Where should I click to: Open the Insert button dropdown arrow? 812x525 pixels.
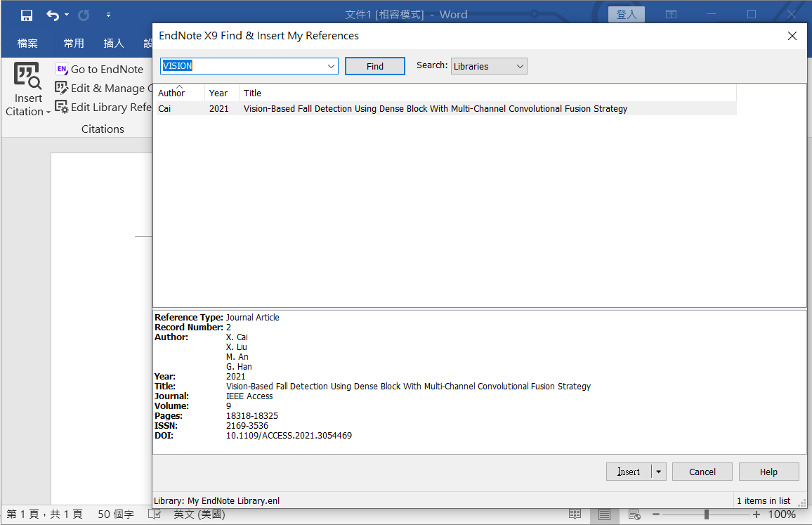[x=659, y=472]
